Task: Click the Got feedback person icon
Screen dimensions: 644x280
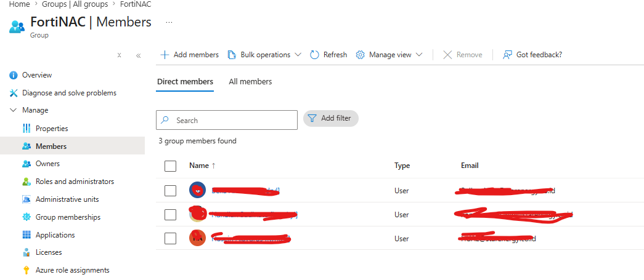Action: [x=508, y=55]
